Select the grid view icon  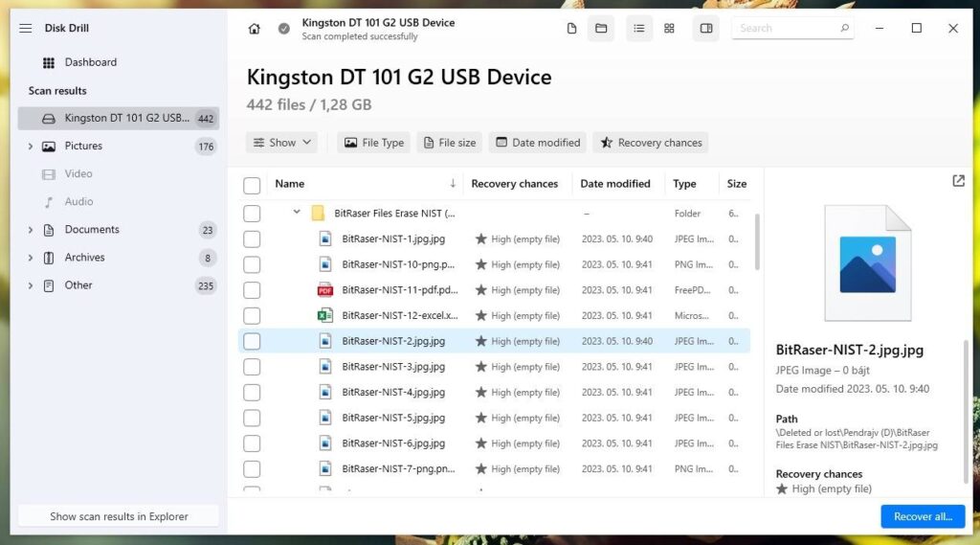(x=669, y=28)
